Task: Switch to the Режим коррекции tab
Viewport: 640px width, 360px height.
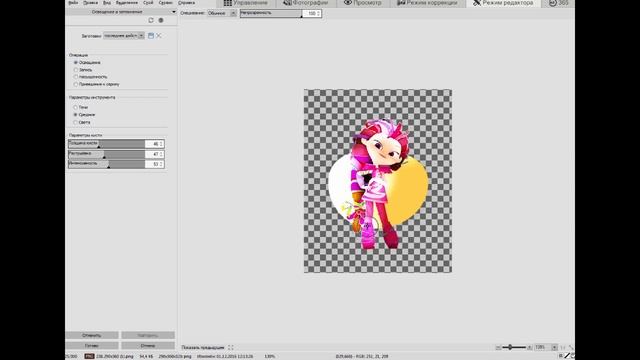Action: (427, 3)
